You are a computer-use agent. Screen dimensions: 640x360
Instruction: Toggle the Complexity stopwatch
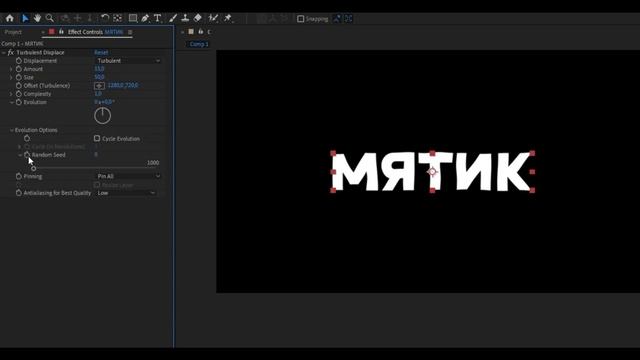tap(19, 94)
